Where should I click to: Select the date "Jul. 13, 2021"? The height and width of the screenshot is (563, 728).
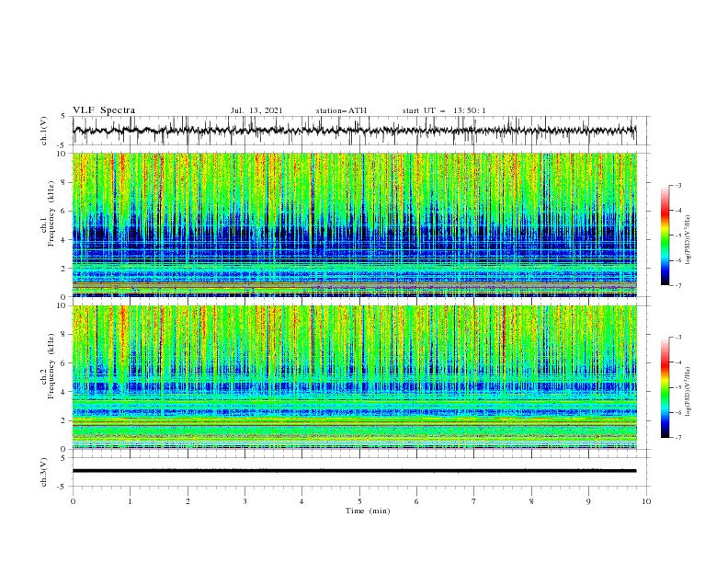tap(256, 110)
